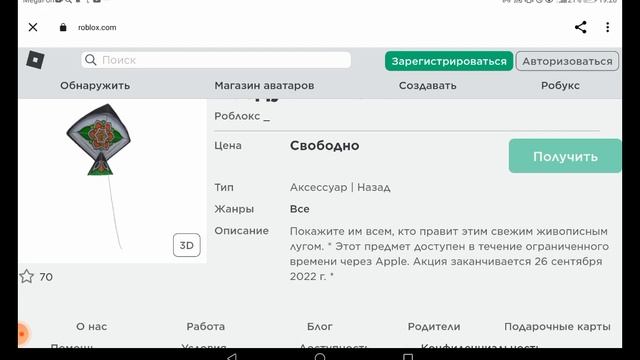
Task: Tap the orange floating dot button
Action: [23, 334]
